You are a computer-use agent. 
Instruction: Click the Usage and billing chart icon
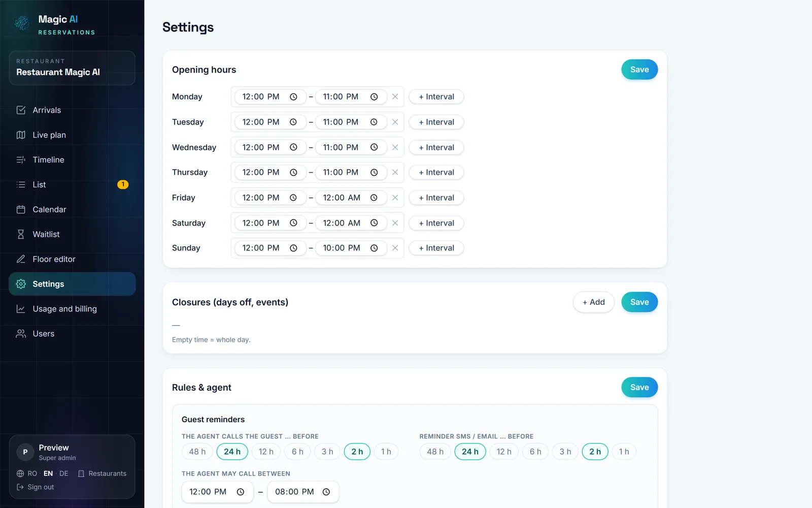[21, 309]
